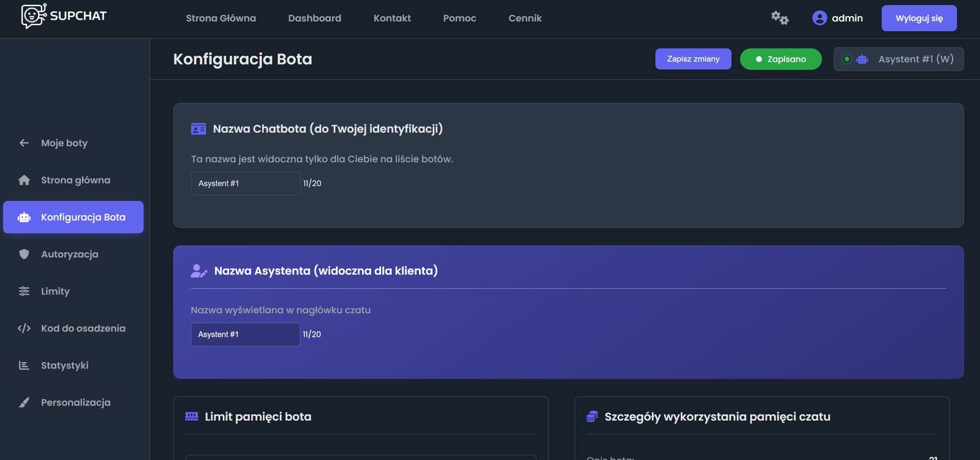Click the chart icon for Statystyki
This screenshot has height=460, width=980.
pyautogui.click(x=24, y=366)
